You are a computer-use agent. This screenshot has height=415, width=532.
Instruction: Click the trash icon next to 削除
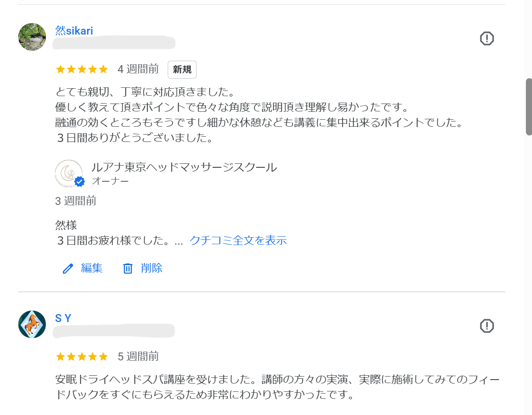[x=128, y=268]
